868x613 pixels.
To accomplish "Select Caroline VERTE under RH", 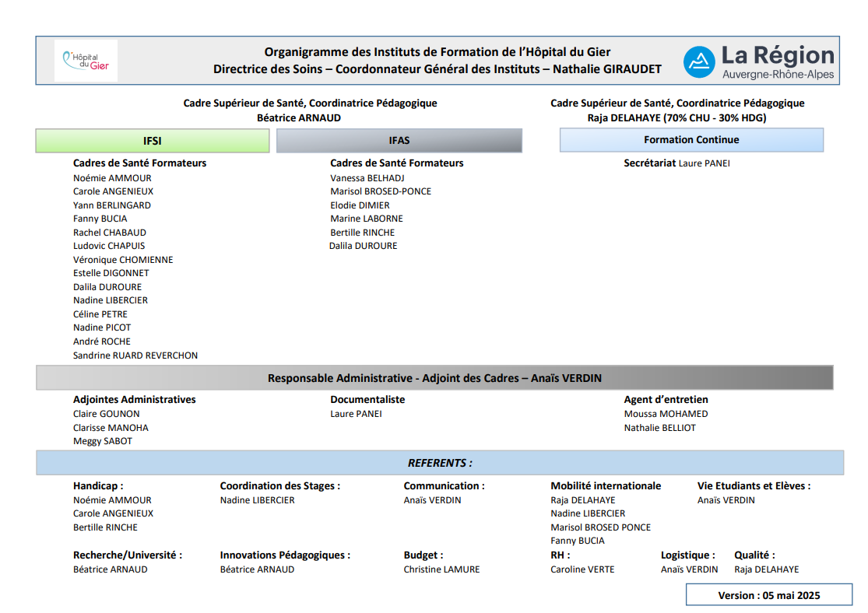I will [582, 569].
